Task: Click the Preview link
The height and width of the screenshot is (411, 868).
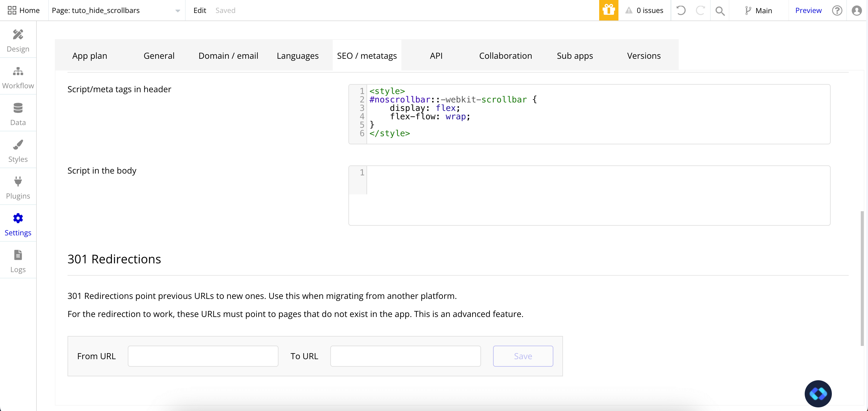Action: (x=808, y=11)
